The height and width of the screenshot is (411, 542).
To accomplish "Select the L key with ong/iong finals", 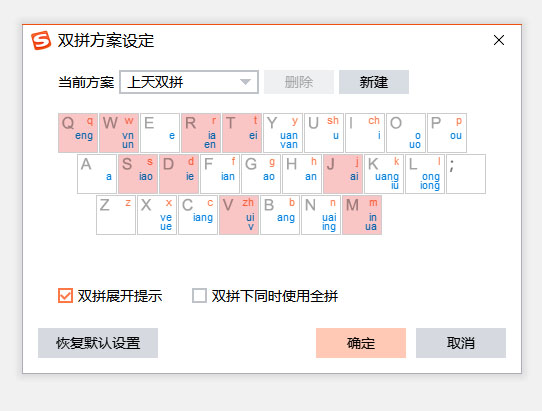I will click(x=425, y=174).
